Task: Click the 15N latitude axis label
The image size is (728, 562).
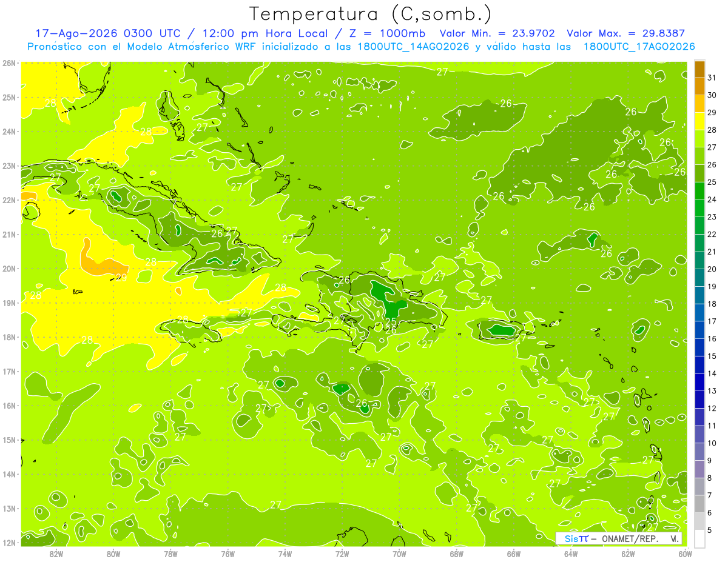Action: coord(9,440)
